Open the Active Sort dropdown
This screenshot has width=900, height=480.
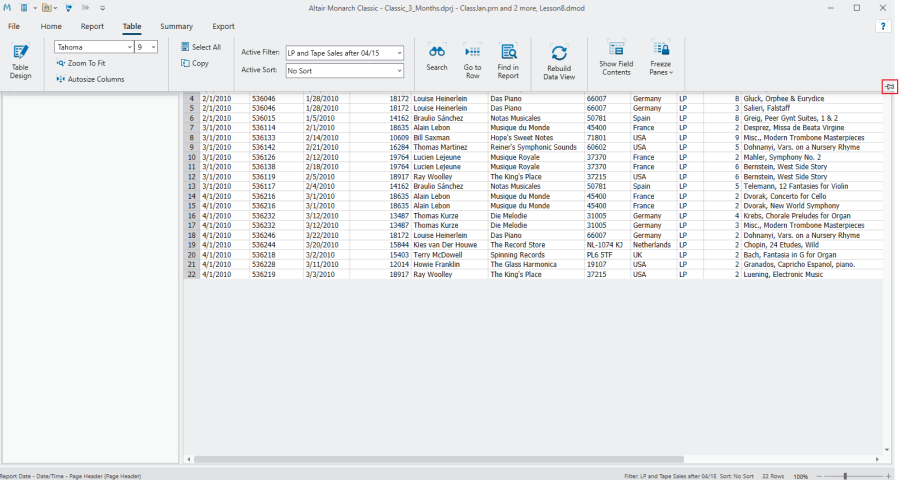(x=398, y=71)
